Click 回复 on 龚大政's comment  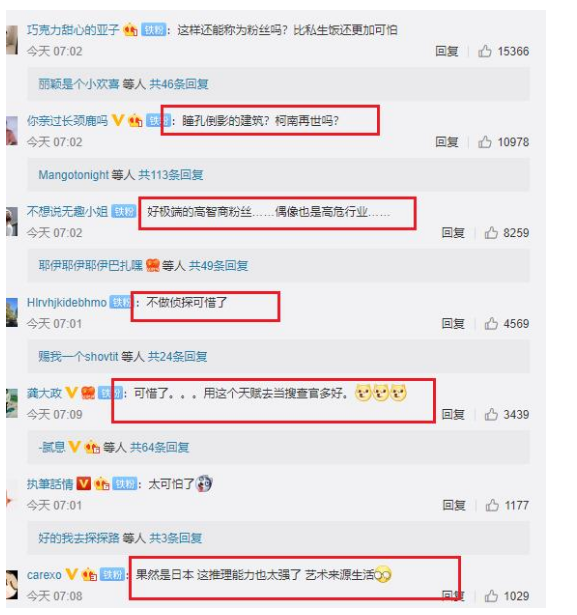click(453, 414)
